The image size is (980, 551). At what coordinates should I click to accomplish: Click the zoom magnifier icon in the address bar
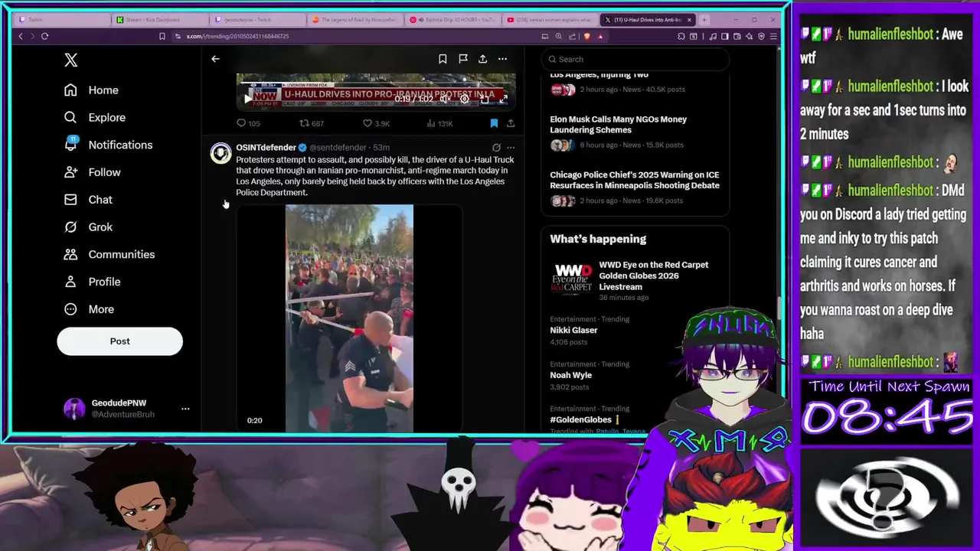click(559, 36)
